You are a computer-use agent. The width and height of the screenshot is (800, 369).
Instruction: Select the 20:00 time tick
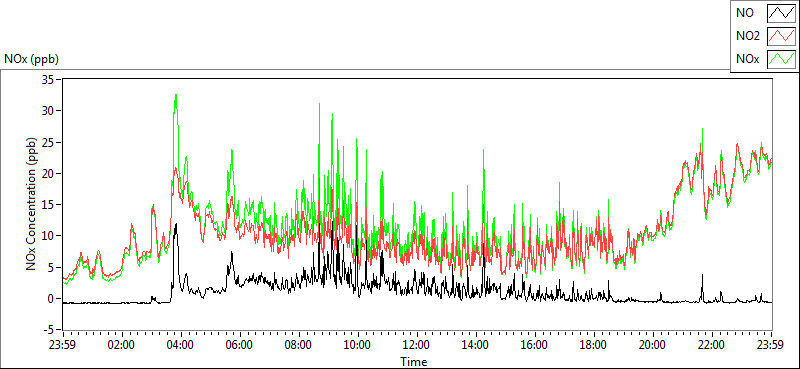pyautogui.click(x=653, y=345)
